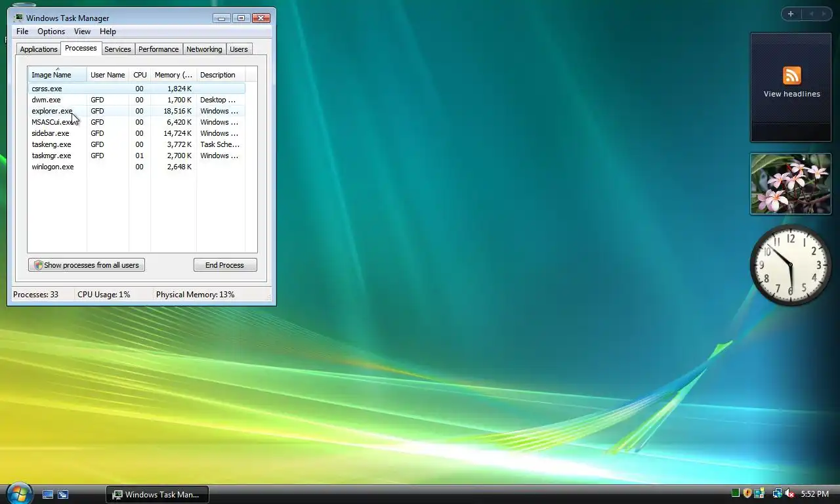Click Task Manager CPU meter tray icon
840x504 pixels.
736,493
